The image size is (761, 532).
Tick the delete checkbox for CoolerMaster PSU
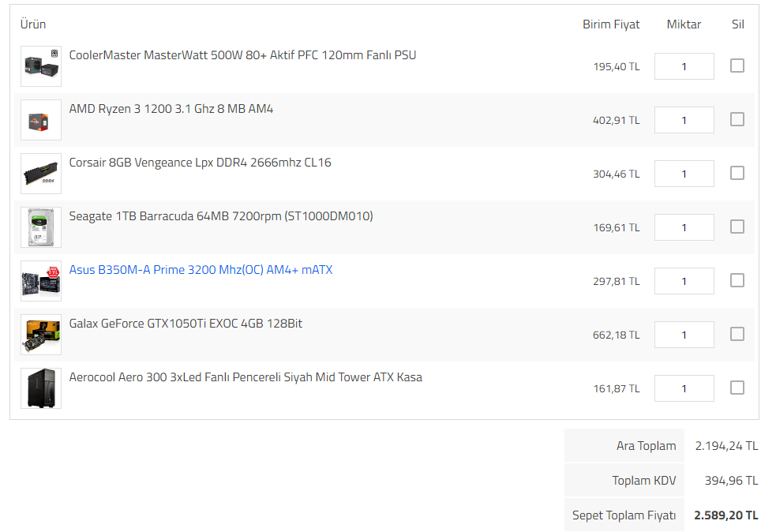click(x=737, y=66)
